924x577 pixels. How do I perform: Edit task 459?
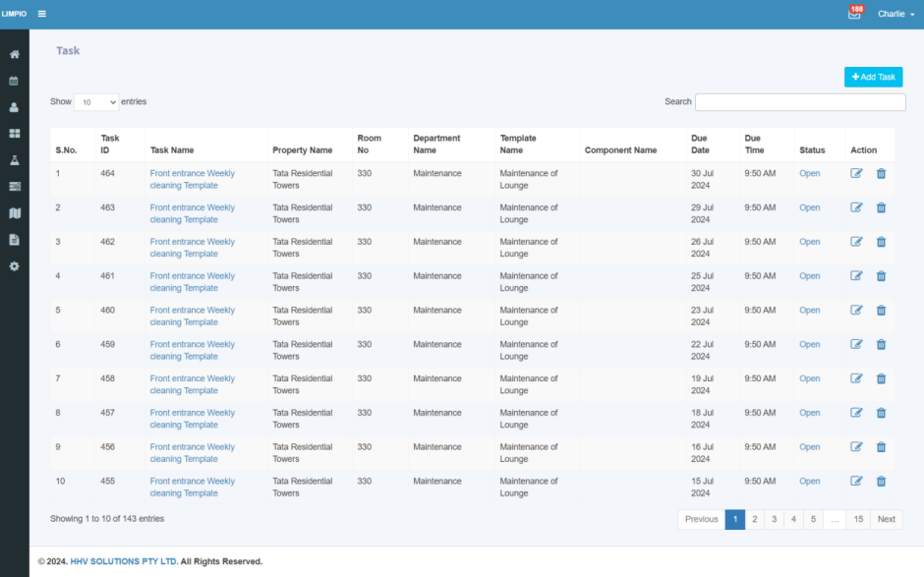click(856, 344)
